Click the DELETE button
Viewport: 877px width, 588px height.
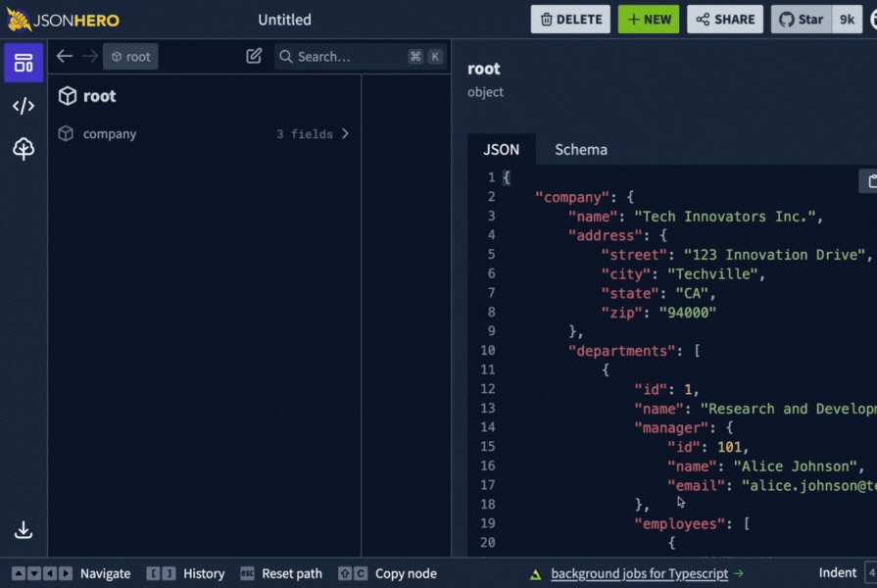569,19
